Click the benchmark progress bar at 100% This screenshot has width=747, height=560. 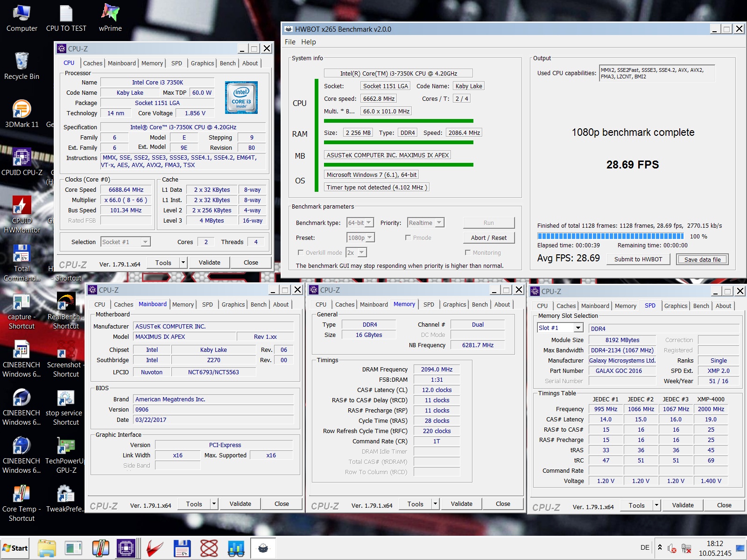point(610,236)
